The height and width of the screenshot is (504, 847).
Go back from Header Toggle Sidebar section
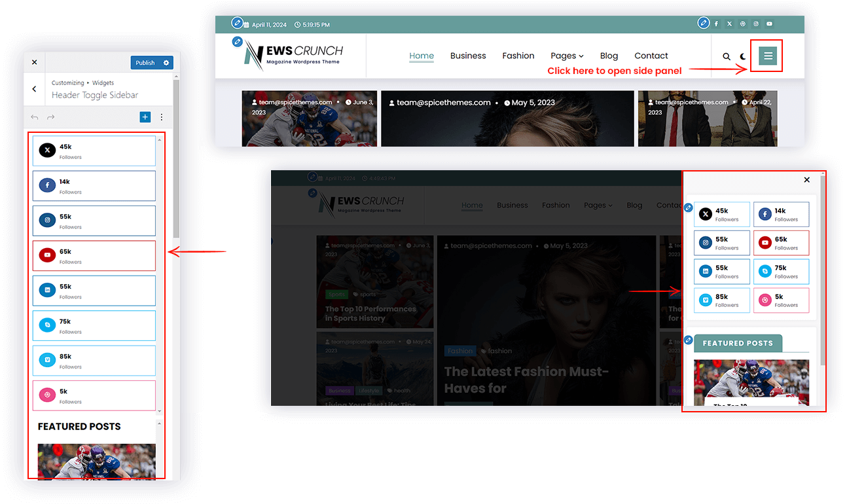click(x=34, y=89)
